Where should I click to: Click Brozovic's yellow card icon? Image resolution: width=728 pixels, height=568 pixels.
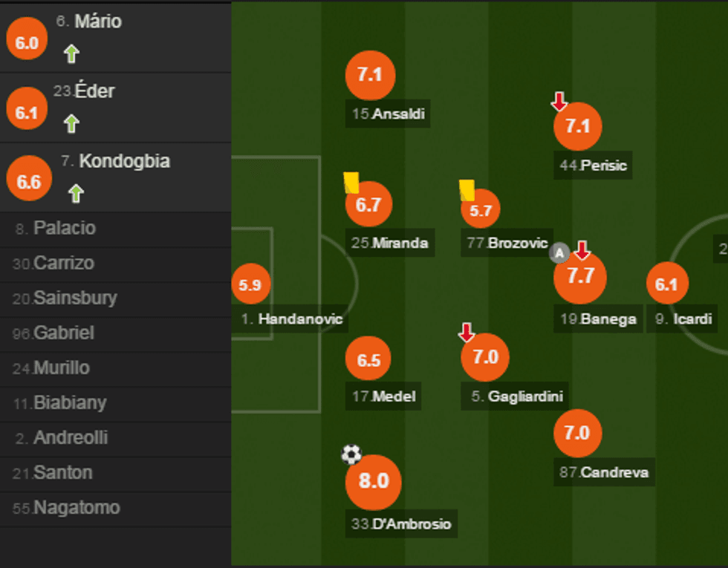(x=467, y=190)
